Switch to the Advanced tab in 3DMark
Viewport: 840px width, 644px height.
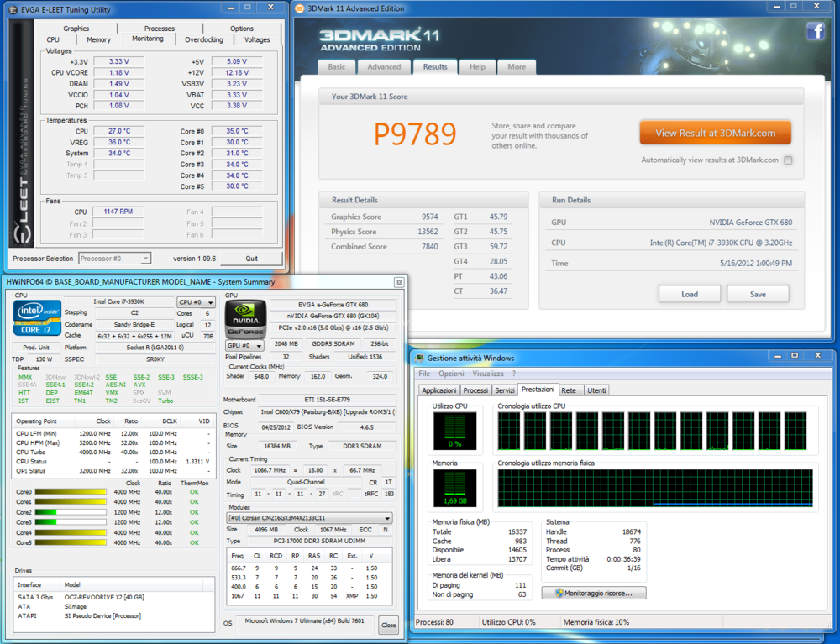[384, 67]
